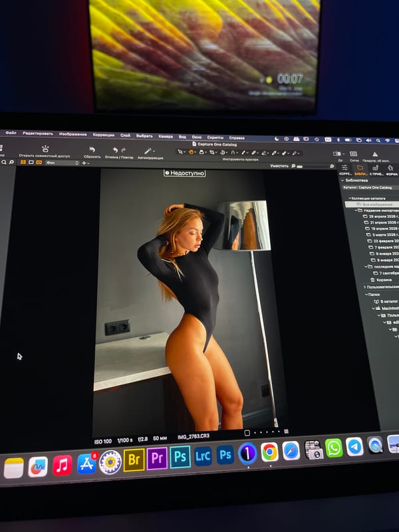Viewport: 399px width, 532px height.
Task: Select the pointer cursor tool
Action: (x=180, y=152)
